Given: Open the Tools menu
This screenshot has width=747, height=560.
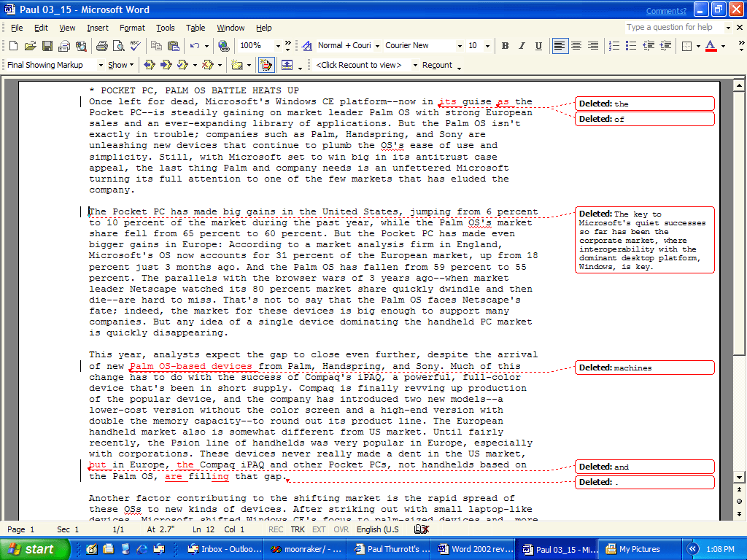Looking at the screenshot, I should click(x=166, y=28).
